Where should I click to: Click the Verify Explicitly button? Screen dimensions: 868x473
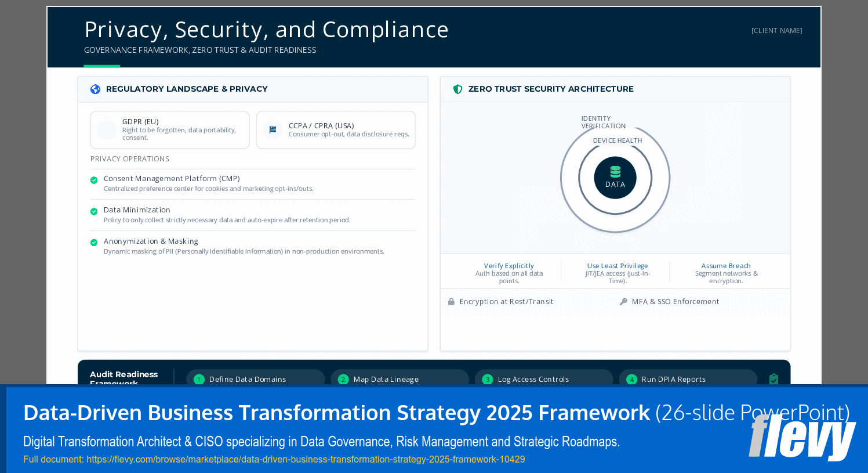pos(509,266)
